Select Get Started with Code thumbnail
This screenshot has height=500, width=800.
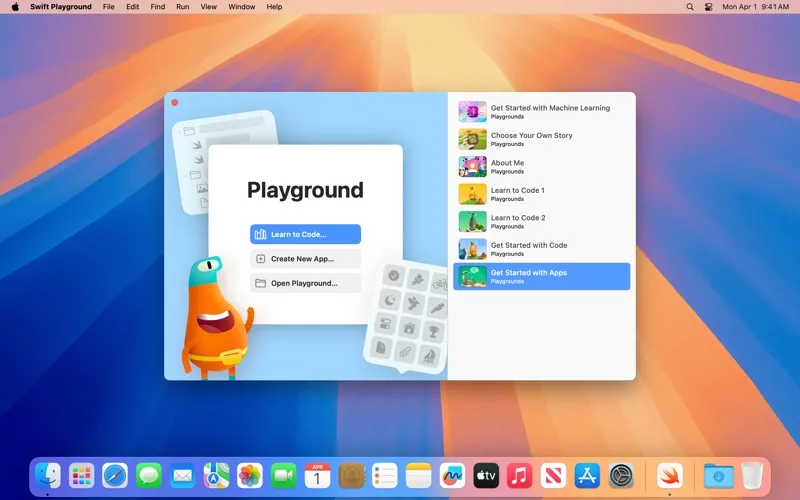pyautogui.click(x=472, y=249)
